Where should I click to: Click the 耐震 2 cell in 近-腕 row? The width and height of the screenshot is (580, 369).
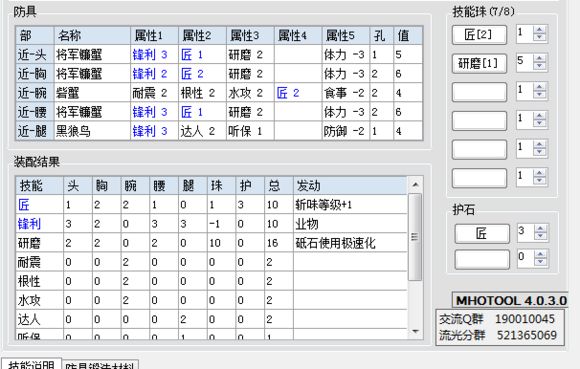154,93
